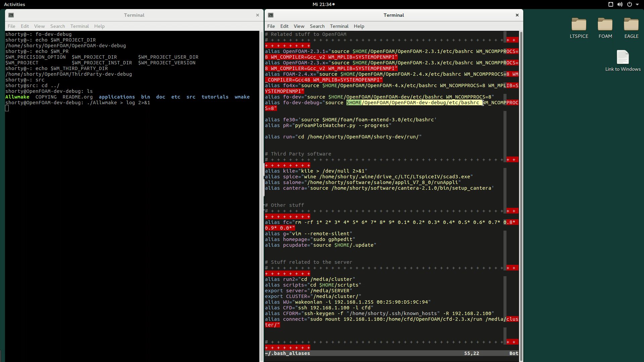Click the 'applications' directory in ls output
The height and width of the screenshot is (362, 644).
pos(117,97)
